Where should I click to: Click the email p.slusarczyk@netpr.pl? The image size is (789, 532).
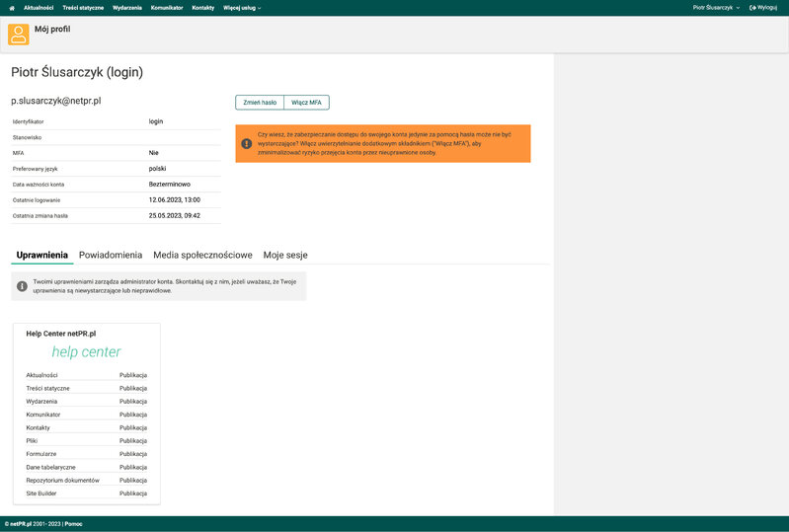click(x=56, y=101)
